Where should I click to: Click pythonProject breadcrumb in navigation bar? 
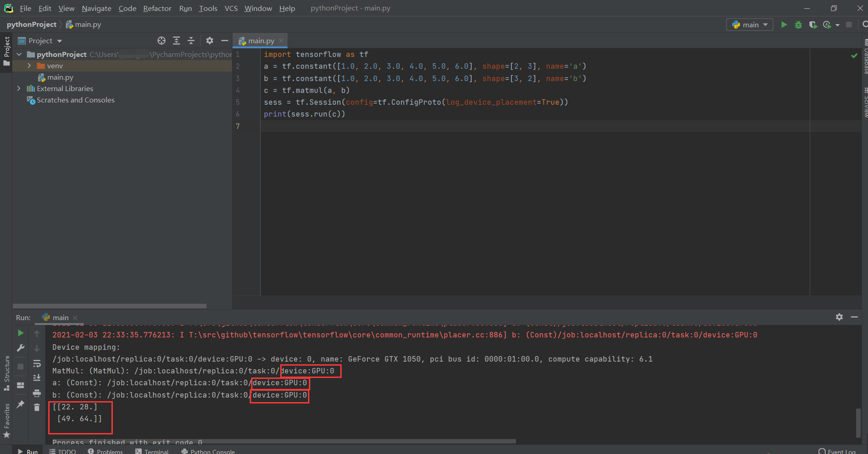pyautogui.click(x=31, y=25)
